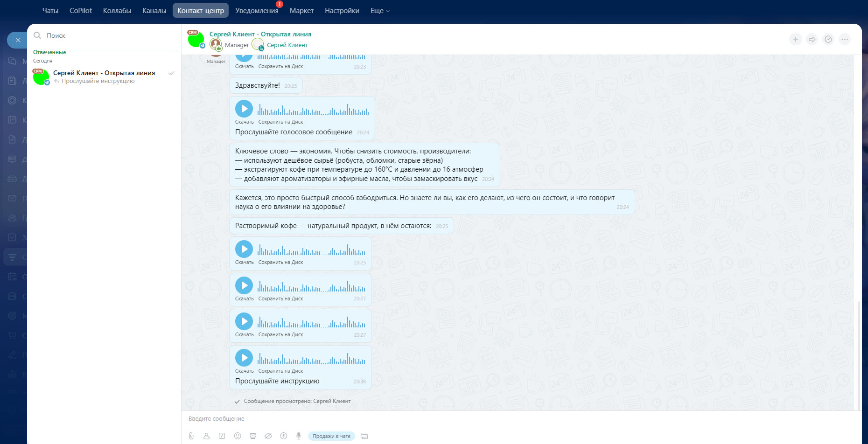The height and width of the screenshot is (444, 868).
Task: Open the chat title Сергей Клиент - Открытая линия
Action: [260, 34]
